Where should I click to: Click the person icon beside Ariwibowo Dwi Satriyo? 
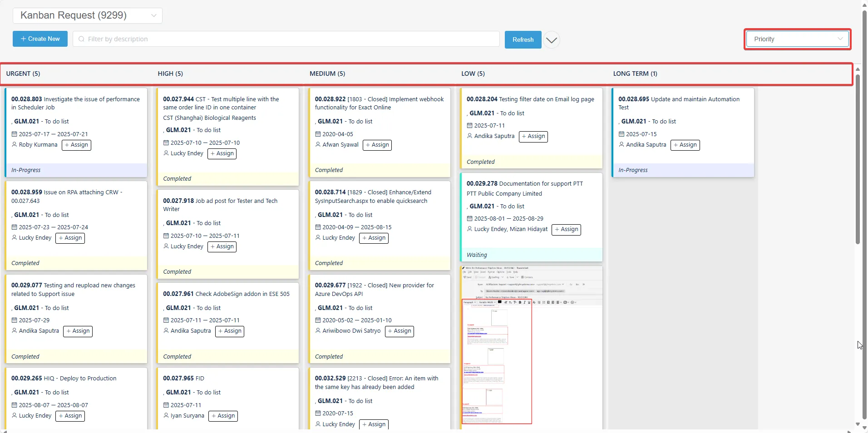(318, 331)
